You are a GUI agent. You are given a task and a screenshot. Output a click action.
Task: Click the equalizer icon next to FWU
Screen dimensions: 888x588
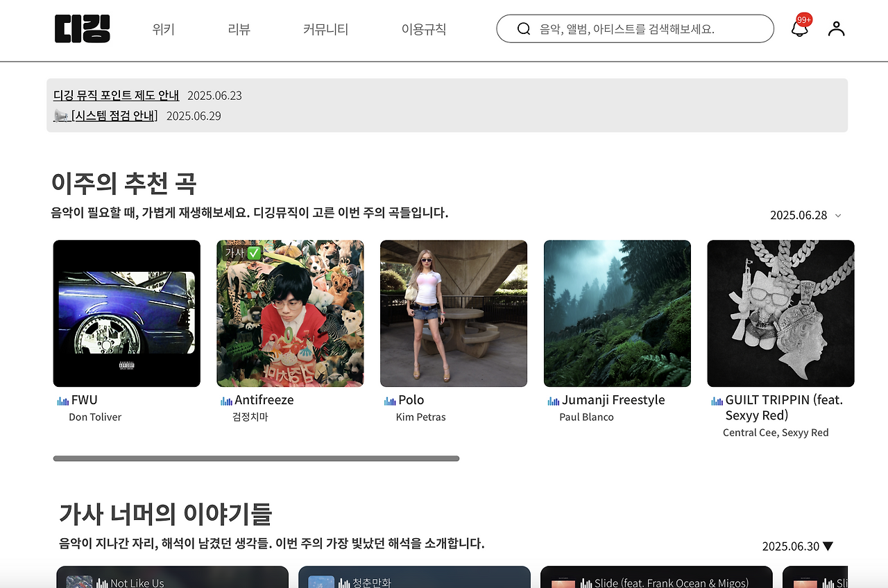coord(63,401)
